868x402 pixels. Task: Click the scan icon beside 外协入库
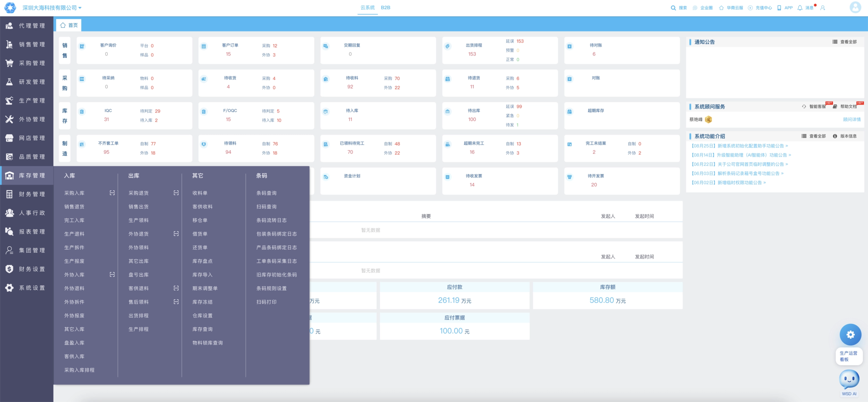(x=112, y=274)
